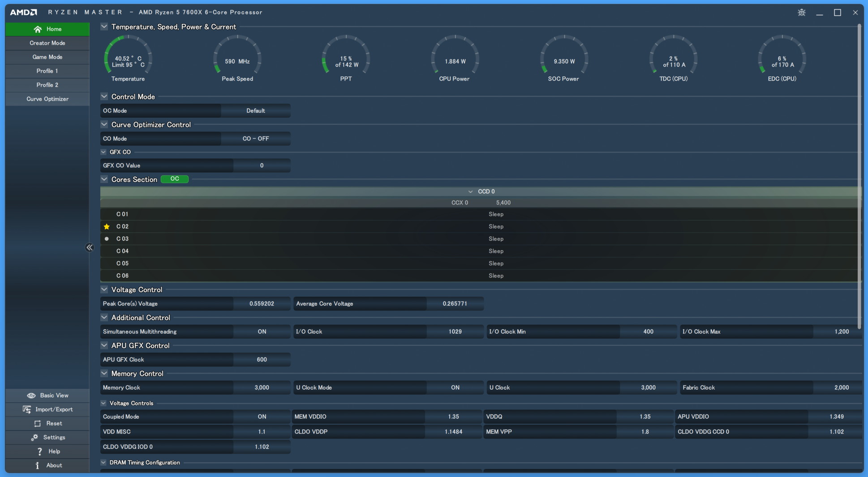Switch to Creator Mode
Screen dimensions: 868x477
(47, 43)
